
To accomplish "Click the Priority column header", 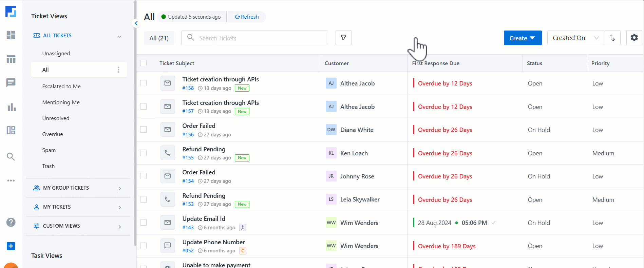I will (x=600, y=63).
